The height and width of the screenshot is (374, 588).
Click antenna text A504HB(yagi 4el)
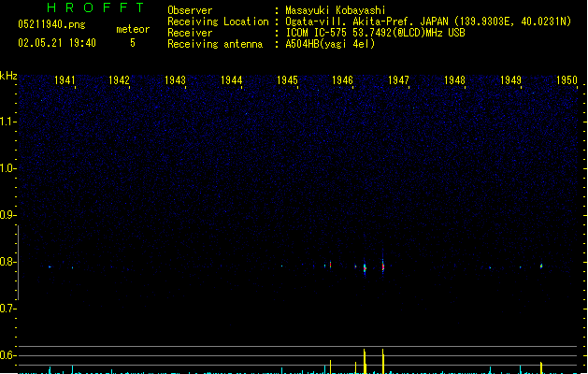[330, 44]
